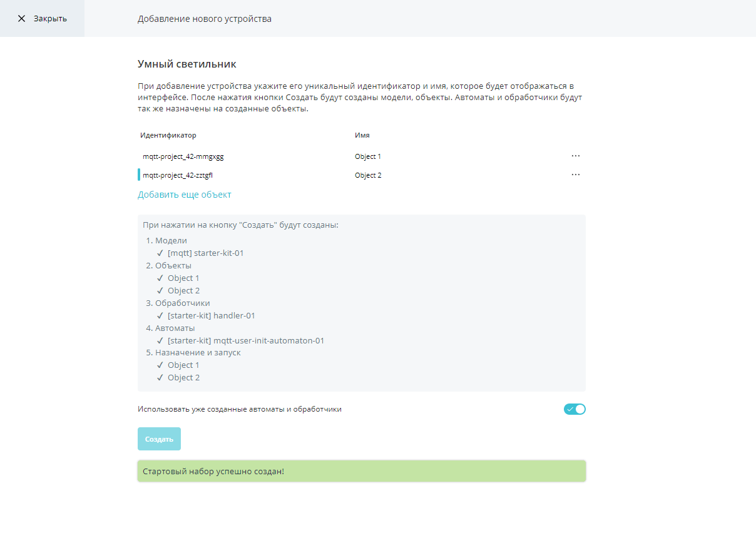Image resolution: width=756 pixels, height=543 pixels.
Task: Click Object 2 entry under Объекты list
Action: point(184,291)
